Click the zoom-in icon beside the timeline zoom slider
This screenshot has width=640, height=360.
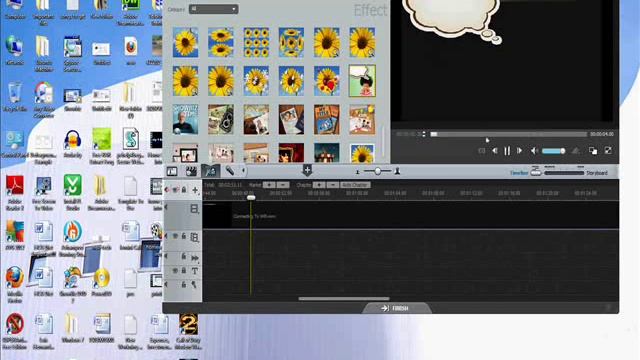397,172
